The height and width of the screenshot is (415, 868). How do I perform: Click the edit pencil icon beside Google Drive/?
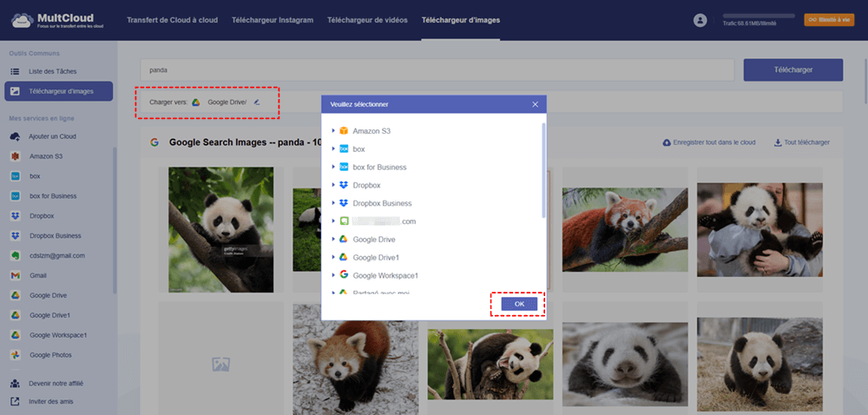[x=256, y=102]
